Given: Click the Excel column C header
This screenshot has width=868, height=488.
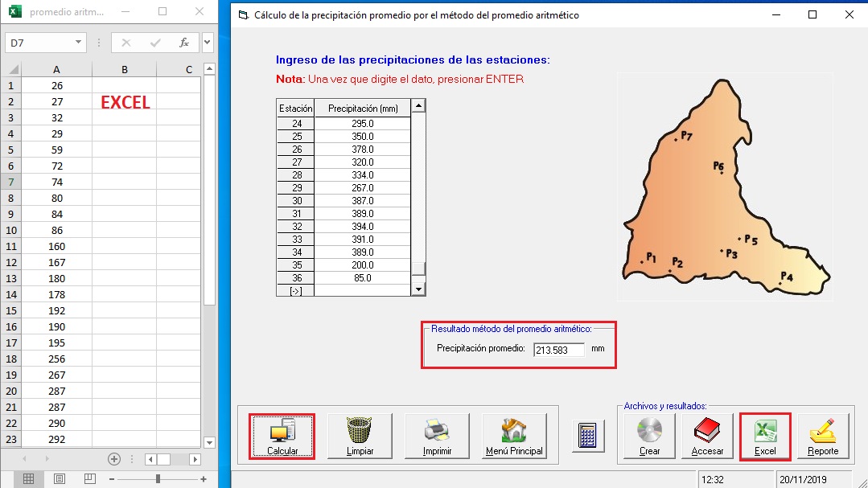Looking at the screenshot, I should pyautogui.click(x=189, y=69).
